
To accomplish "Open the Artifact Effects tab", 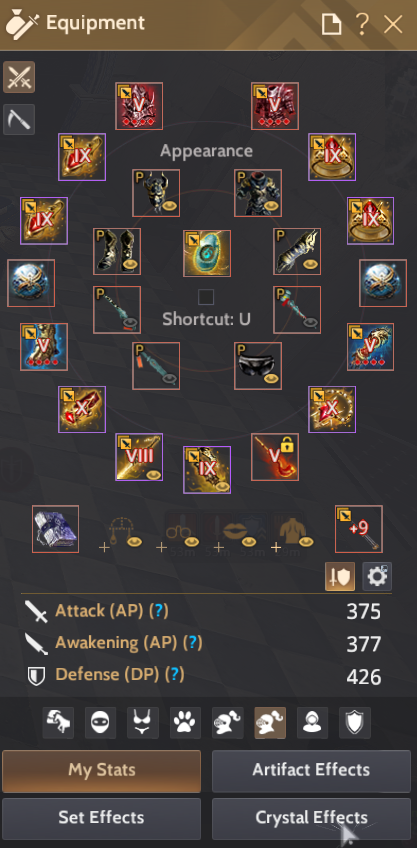I will point(311,771).
